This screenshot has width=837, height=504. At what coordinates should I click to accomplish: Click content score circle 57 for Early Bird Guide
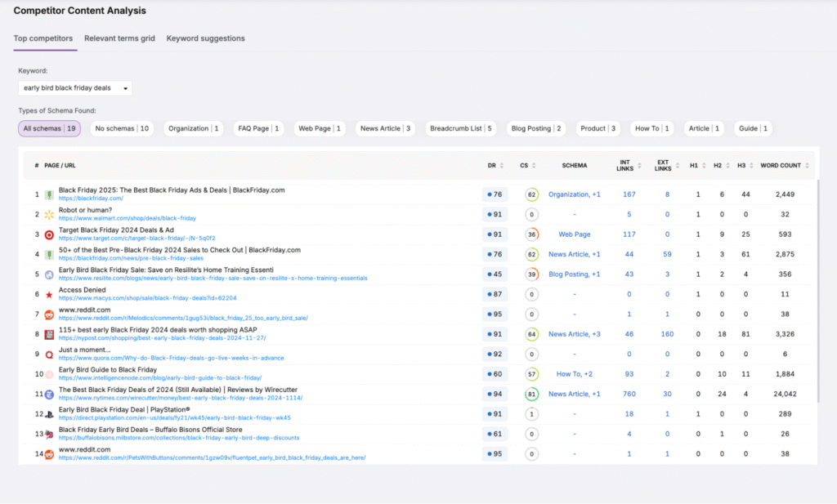pos(531,374)
